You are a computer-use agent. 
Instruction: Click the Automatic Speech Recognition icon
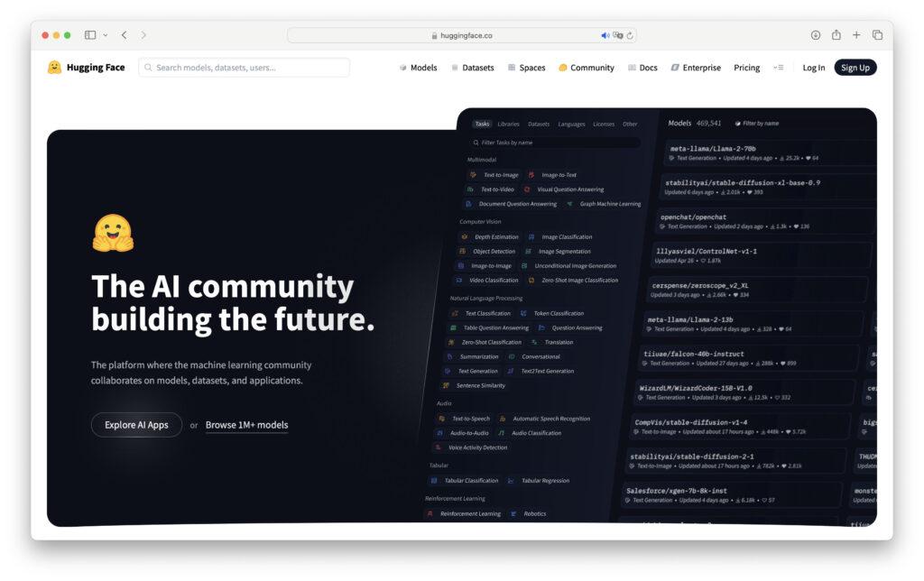tap(503, 418)
